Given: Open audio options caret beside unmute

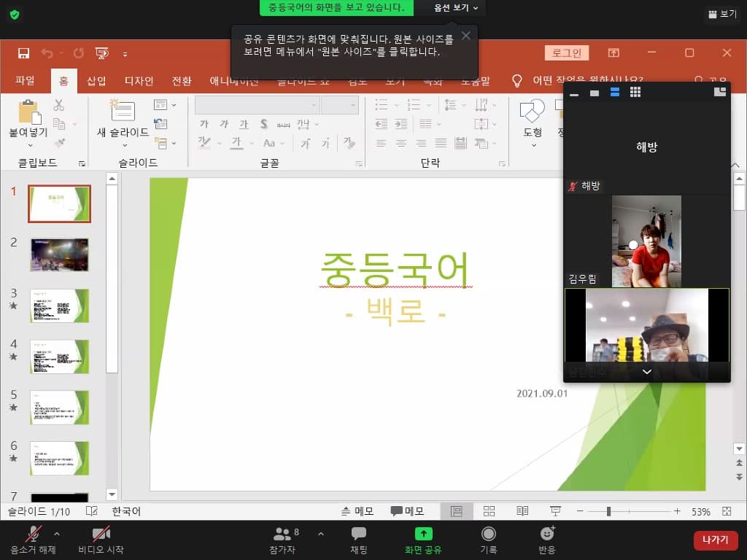Looking at the screenshot, I should (x=57, y=534).
